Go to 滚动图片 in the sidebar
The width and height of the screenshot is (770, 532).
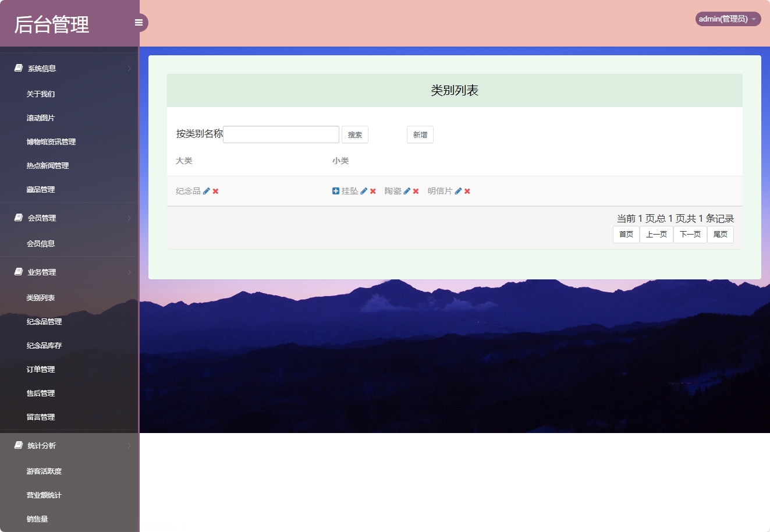41,118
